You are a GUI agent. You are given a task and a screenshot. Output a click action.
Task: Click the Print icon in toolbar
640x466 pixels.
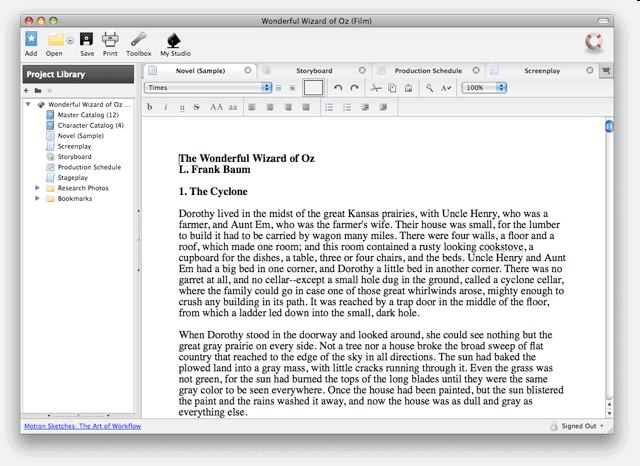coord(110,39)
